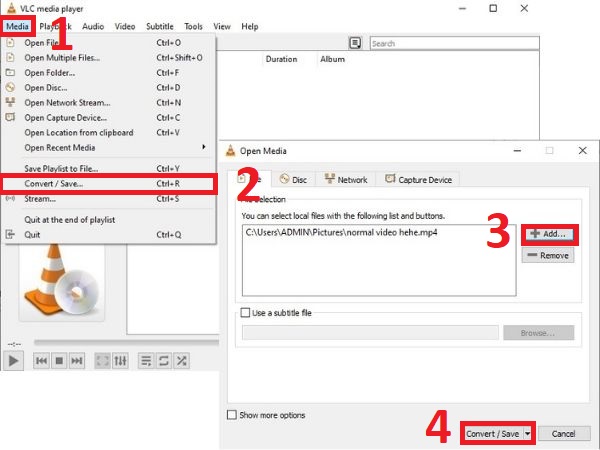
Task: Click the Play button in VLC controls
Action: point(13,360)
